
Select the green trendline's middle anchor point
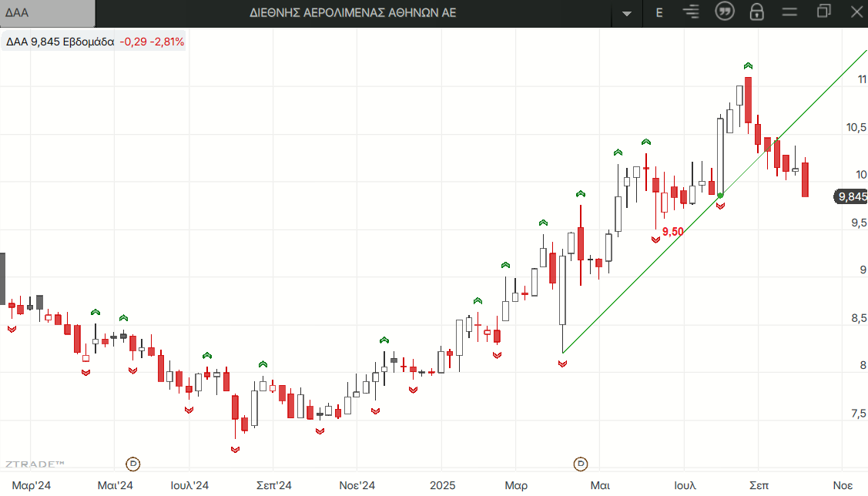tap(720, 196)
